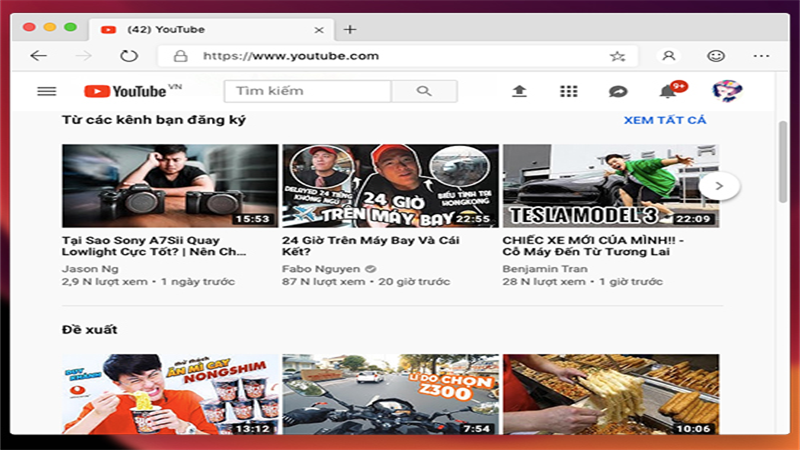This screenshot has width=800, height=450.
Task: Click the smiley feedback icon
Action: point(716,56)
